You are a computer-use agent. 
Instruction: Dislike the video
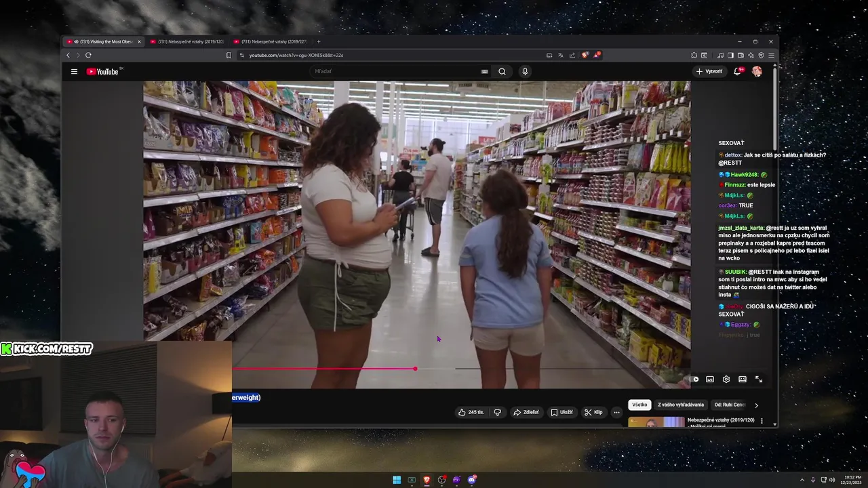498,412
